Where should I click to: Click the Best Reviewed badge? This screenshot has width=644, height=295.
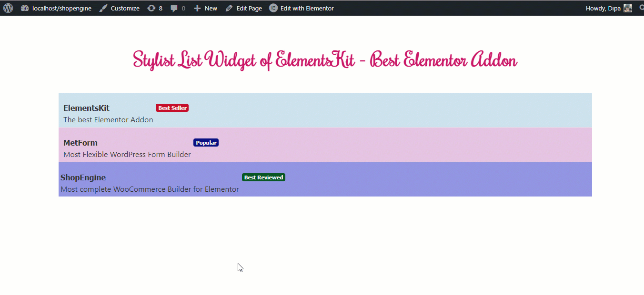click(x=263, y=177)
